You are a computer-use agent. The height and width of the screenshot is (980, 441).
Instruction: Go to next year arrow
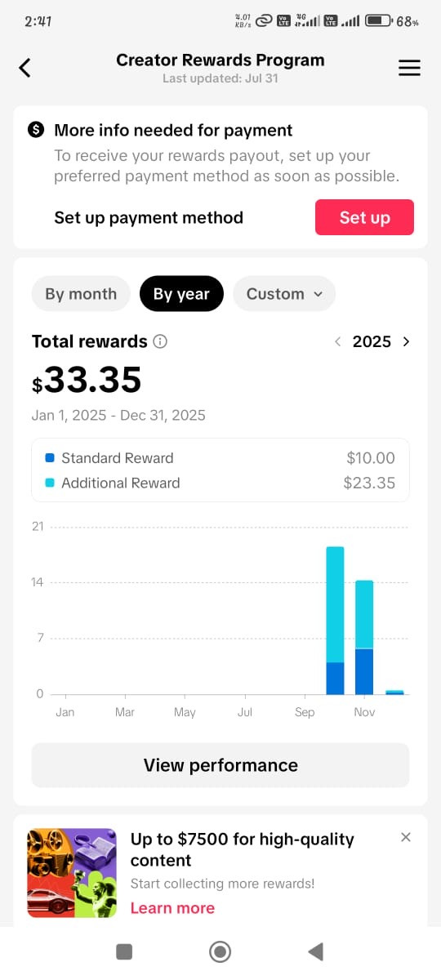point(407,342)
